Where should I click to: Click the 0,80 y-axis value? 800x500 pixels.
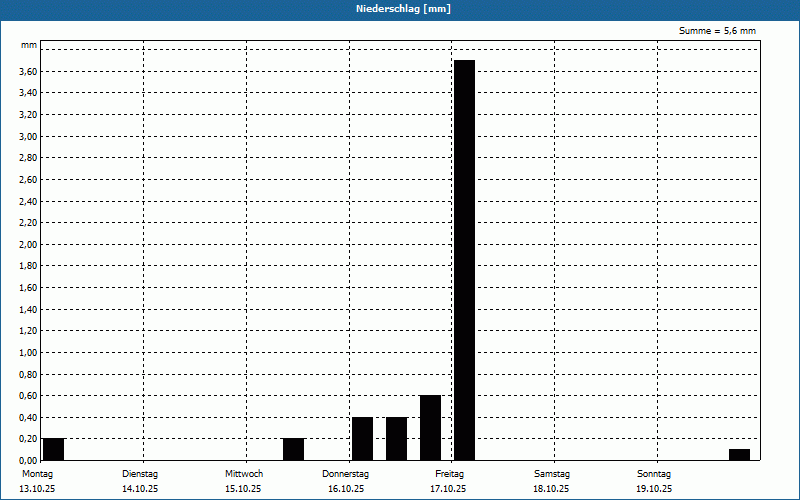click(28, 374)
